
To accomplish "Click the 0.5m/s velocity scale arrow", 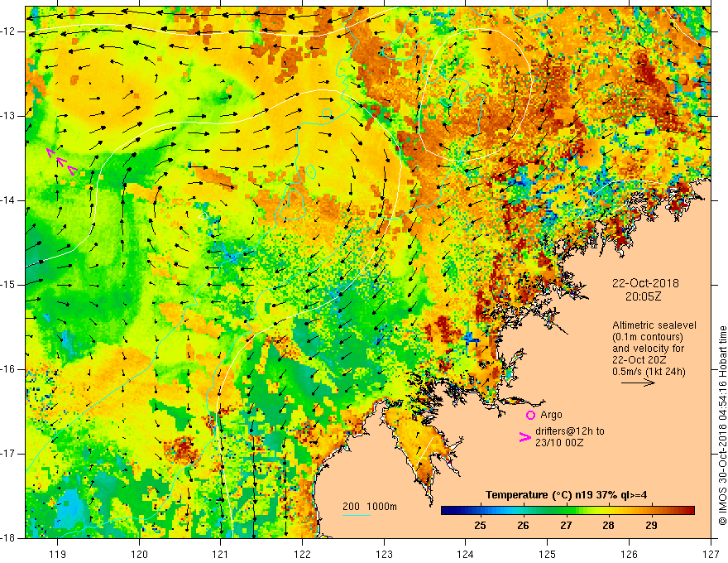I will pyautogui.click(x=638, y=383).
